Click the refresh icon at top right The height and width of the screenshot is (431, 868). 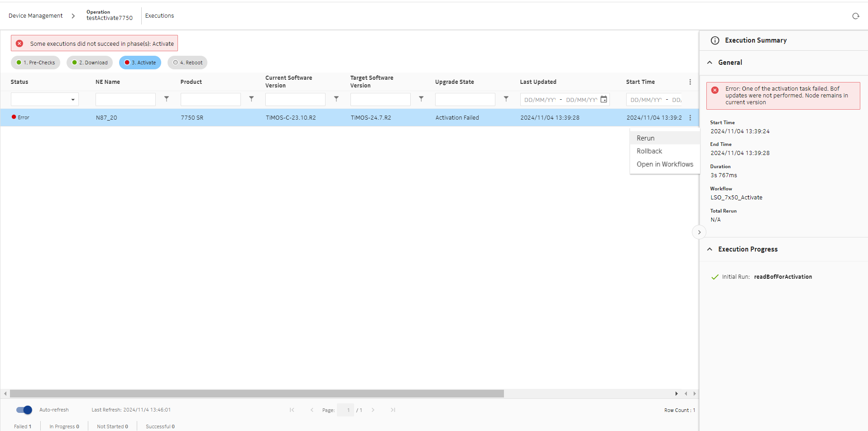[x=855, y=16]
